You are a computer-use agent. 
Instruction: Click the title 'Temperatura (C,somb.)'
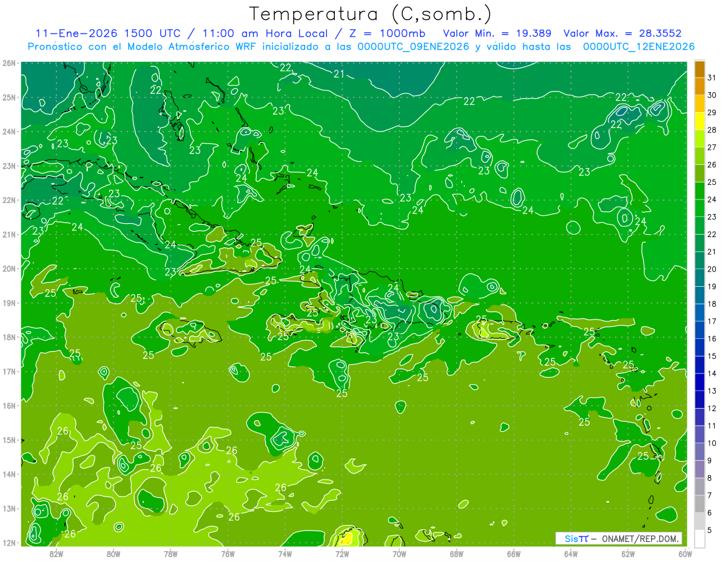(370, 14)
